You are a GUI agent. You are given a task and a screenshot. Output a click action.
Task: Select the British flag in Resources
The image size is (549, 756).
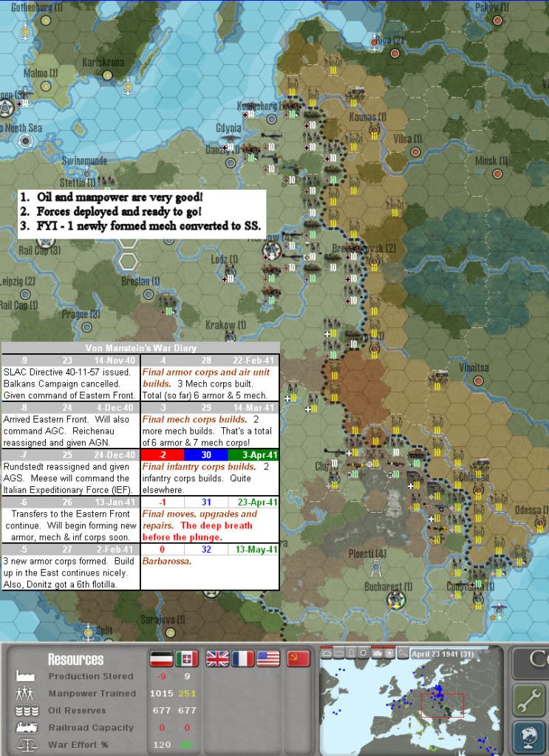[217, 658]
